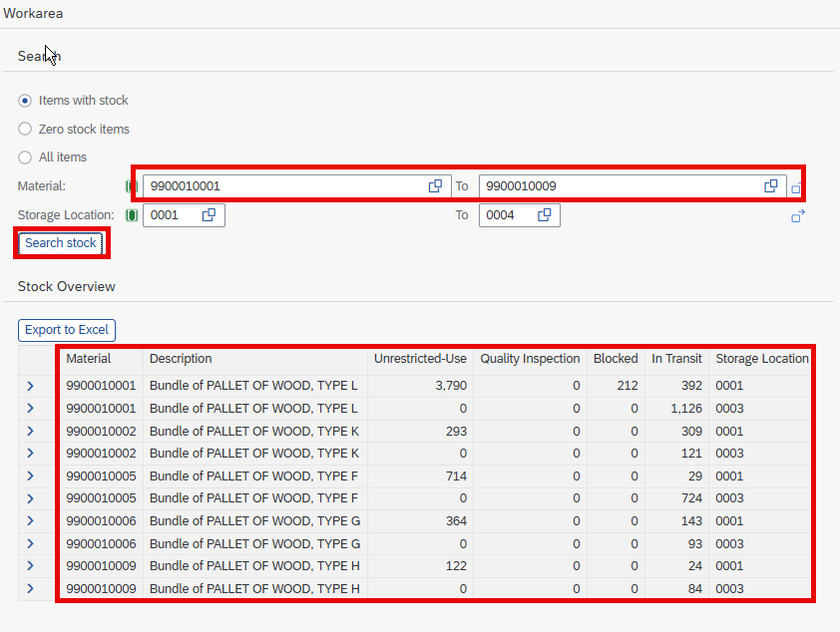Expand first row of material 9900010001
Viewport: 840px width, 632px height.
pos(30,386)
